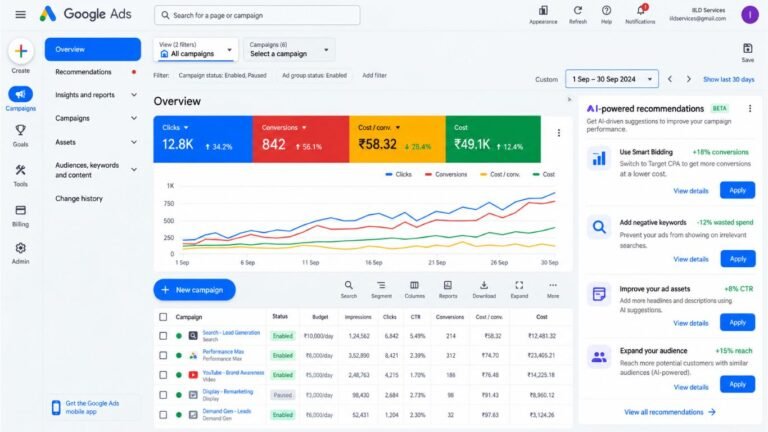Apply the Use Smart Bidding recommendation

[x=737, y=190]
